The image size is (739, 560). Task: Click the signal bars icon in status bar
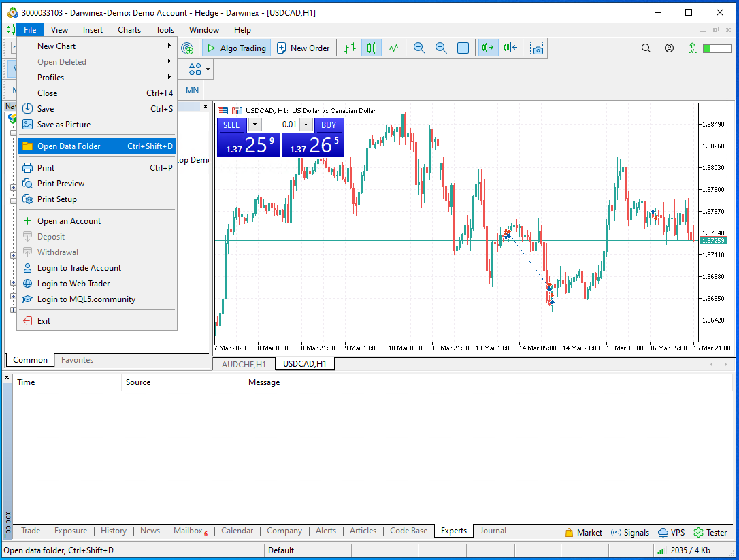[660, 550]
